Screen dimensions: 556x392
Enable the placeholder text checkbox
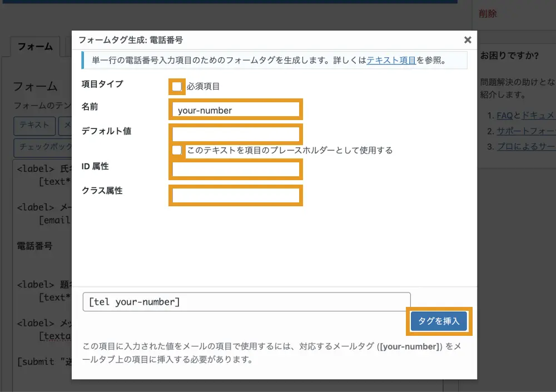pos(177,150)
